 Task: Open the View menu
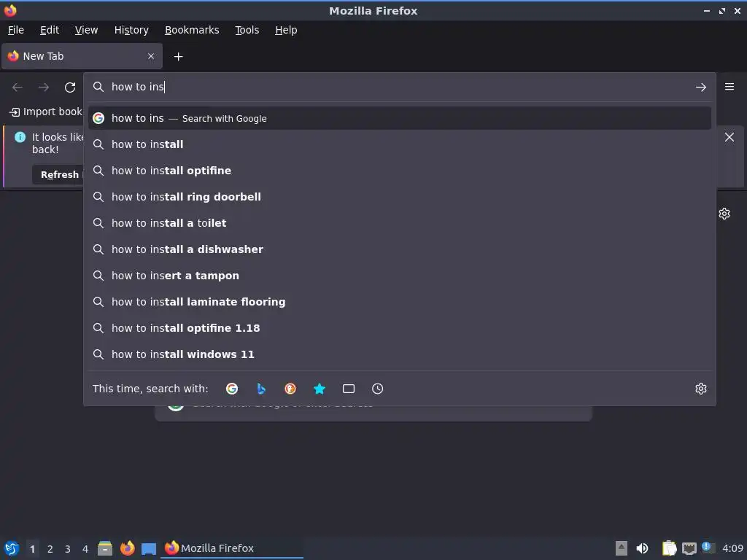86,30
